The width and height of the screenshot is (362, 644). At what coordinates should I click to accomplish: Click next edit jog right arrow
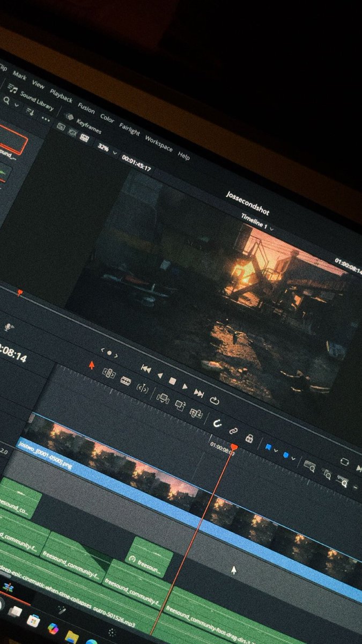tap(116, 356)
